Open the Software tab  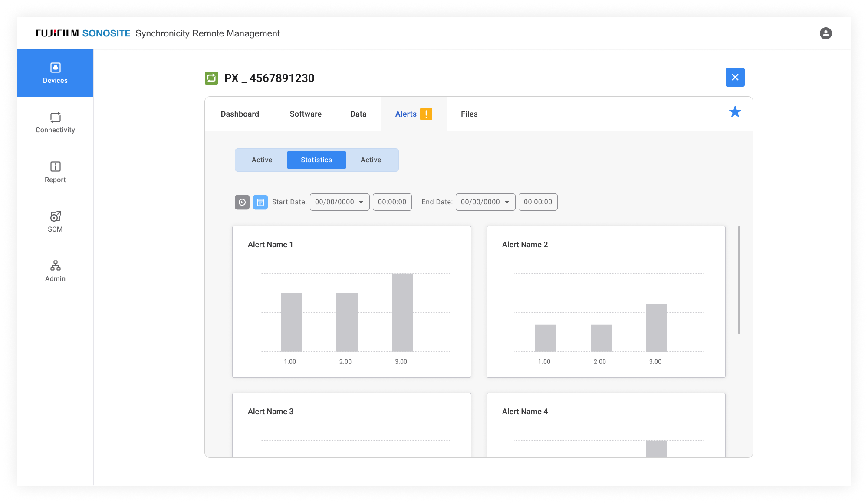306,114
